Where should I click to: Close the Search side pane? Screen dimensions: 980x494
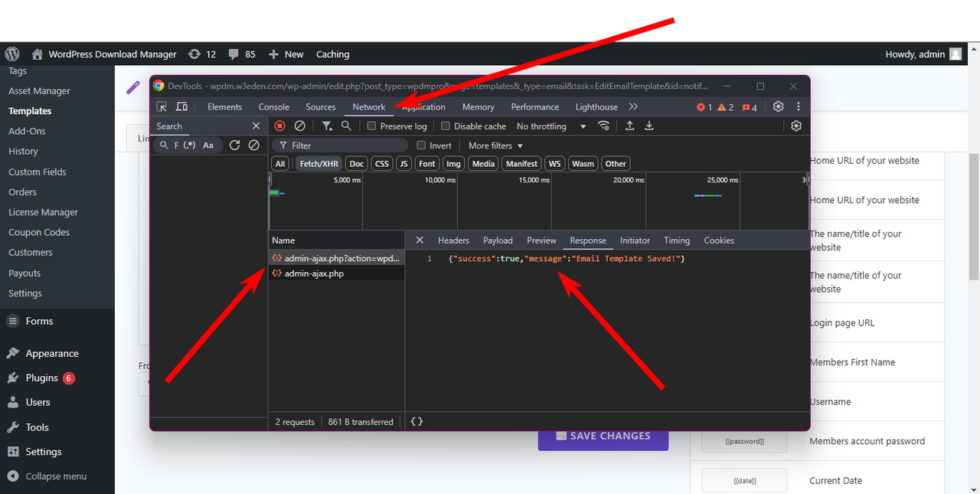click(256, 126)
